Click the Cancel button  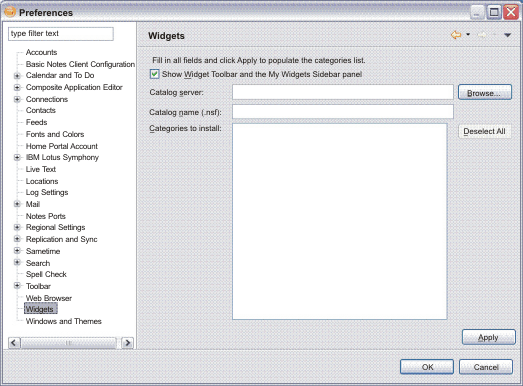click(x=486, y=367)
